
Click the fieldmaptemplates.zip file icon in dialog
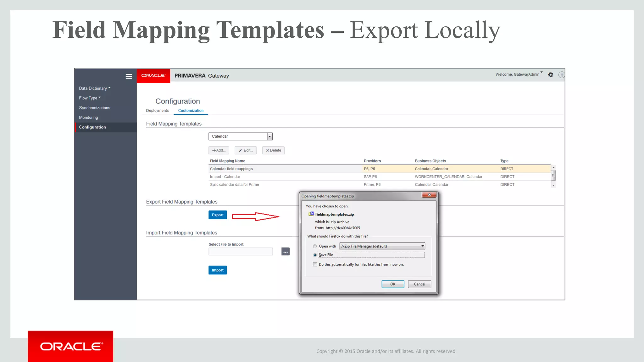(311, 214)
